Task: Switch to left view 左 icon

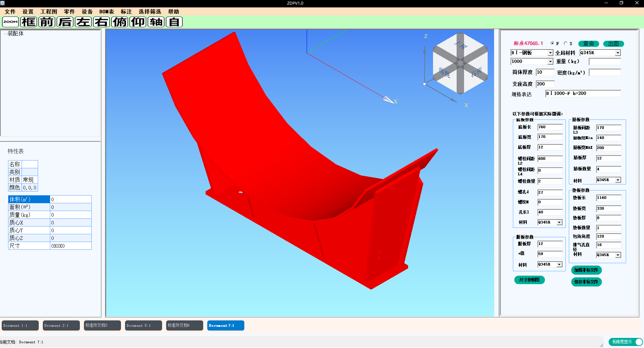Action: 83,22
